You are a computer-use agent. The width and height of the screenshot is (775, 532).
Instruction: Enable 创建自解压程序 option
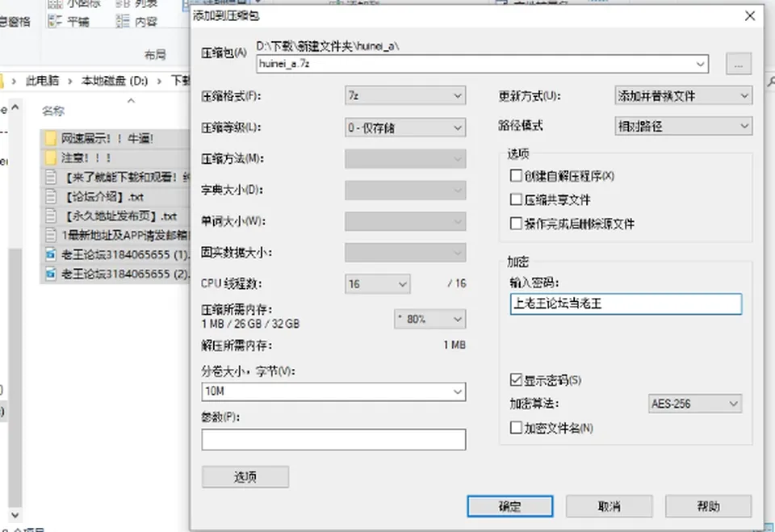coord(516,175)
